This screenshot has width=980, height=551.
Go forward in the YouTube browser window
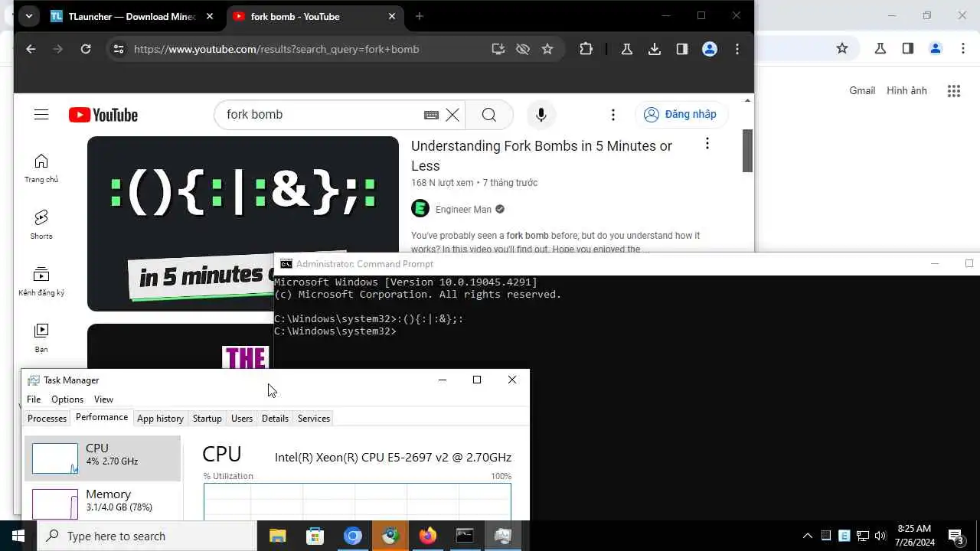(58, 49)
